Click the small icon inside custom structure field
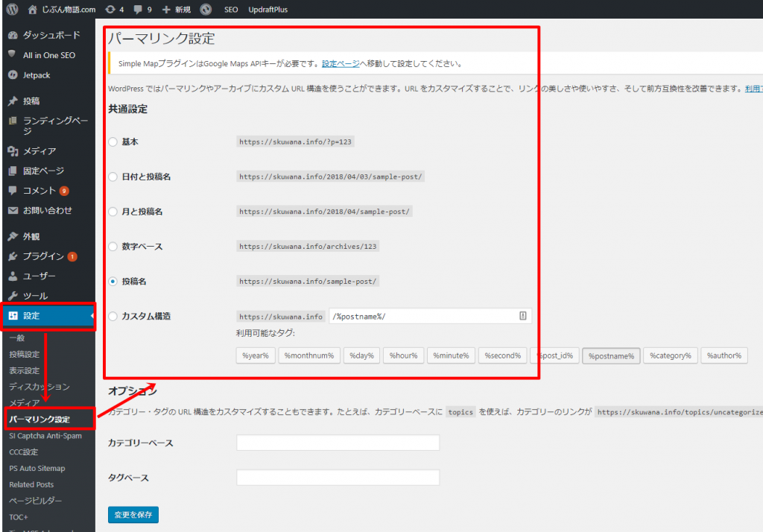The width and height of the screenshot is (763, 532). (522, 316)
